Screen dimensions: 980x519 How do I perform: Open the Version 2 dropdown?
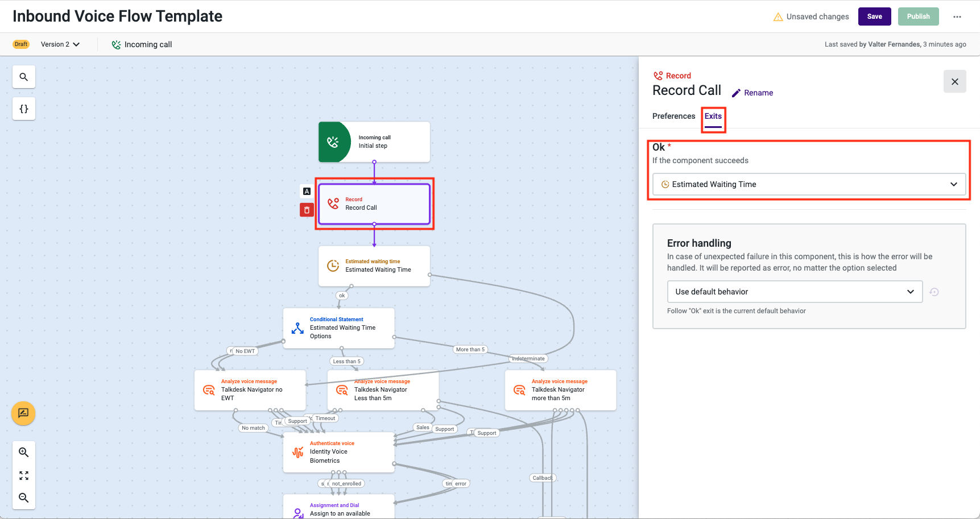click(x=60, y=44)
